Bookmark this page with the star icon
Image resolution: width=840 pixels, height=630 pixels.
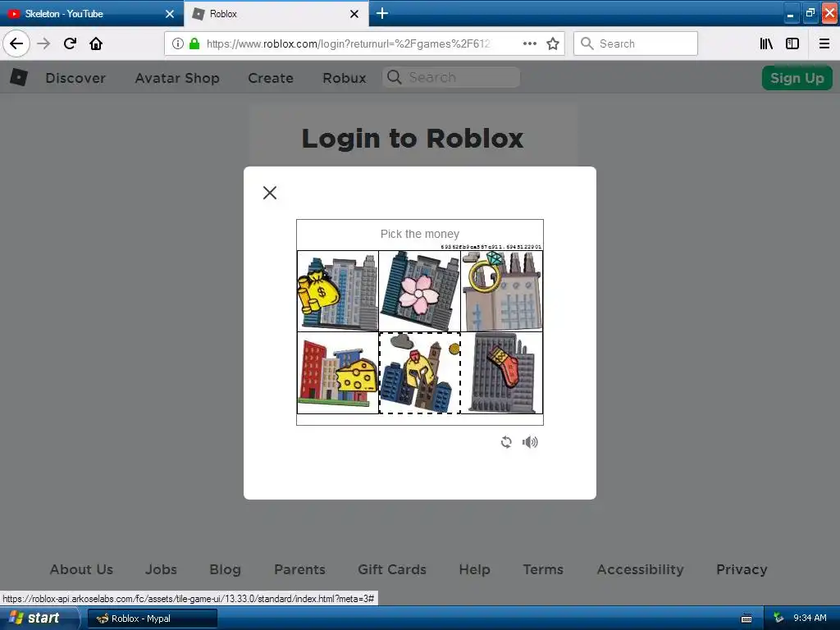[x=553, y=44]
